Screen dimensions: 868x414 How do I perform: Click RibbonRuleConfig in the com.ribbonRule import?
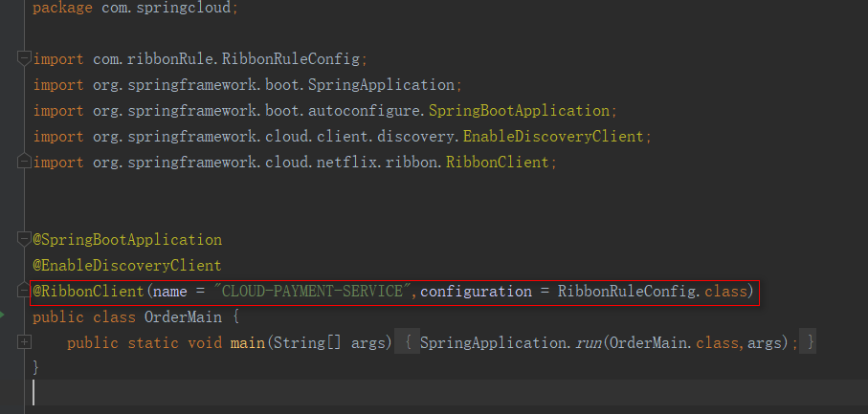pos(291,59)
